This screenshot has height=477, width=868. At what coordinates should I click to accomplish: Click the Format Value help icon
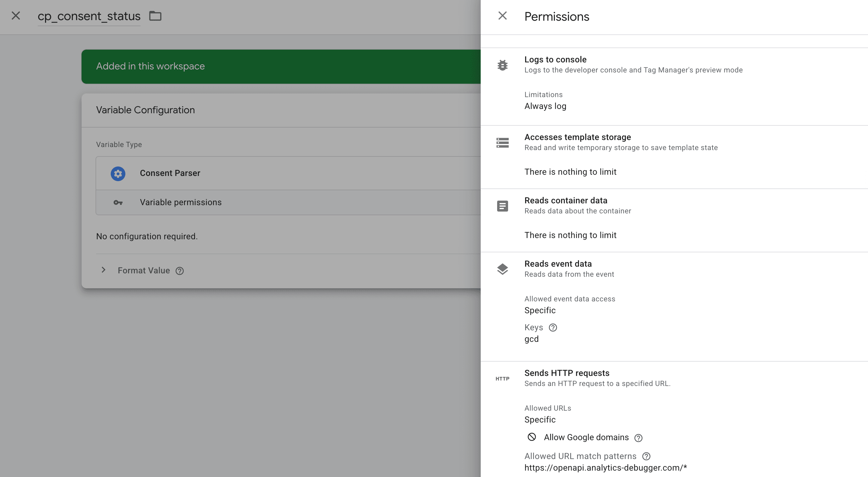tap(180, 271)
